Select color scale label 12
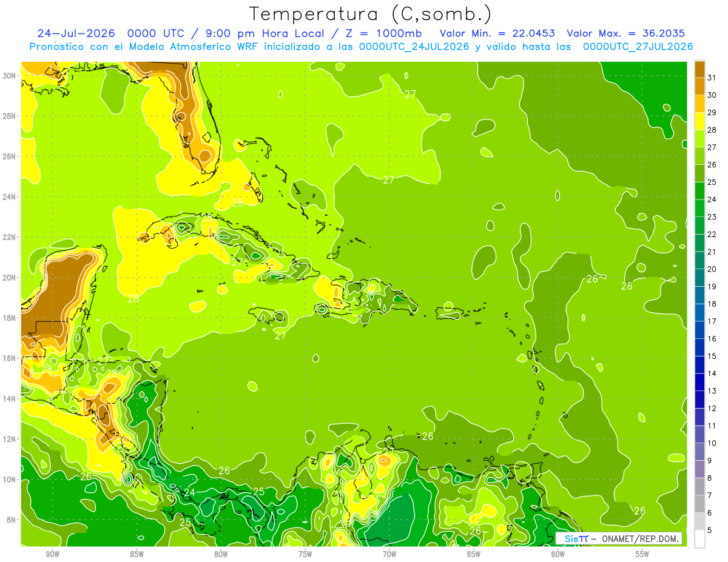Image resolution: width=728 pixels, height=562 pixels. pyautogui.click(x=712, y=409)
